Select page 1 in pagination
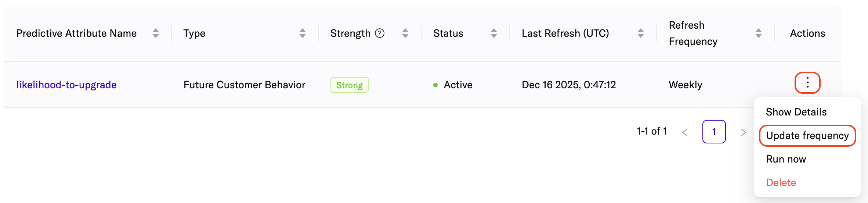 [714, 132]
